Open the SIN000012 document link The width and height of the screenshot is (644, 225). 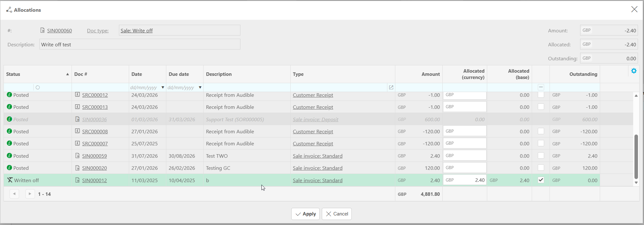pyautogui.click(x=94, y=180)
